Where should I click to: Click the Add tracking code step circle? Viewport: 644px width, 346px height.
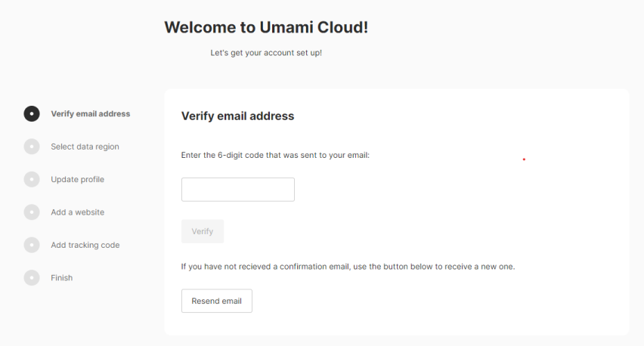32,245
